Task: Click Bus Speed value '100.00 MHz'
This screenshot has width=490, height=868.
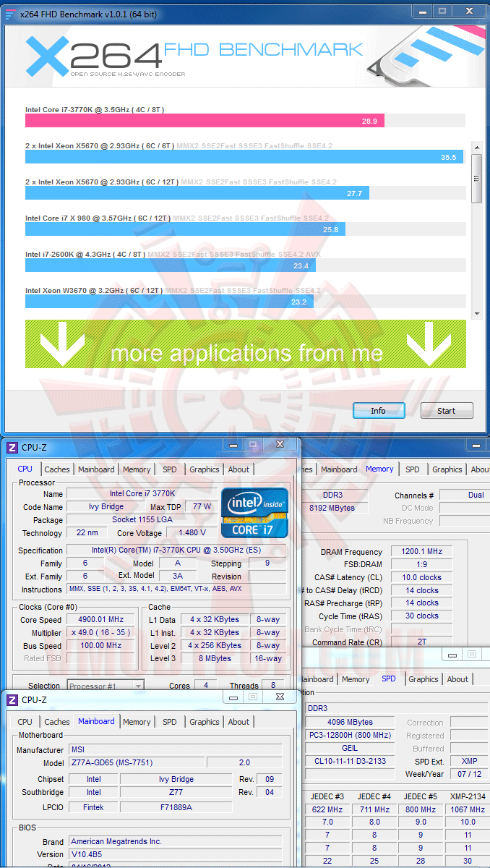Action: coord(102,646)
